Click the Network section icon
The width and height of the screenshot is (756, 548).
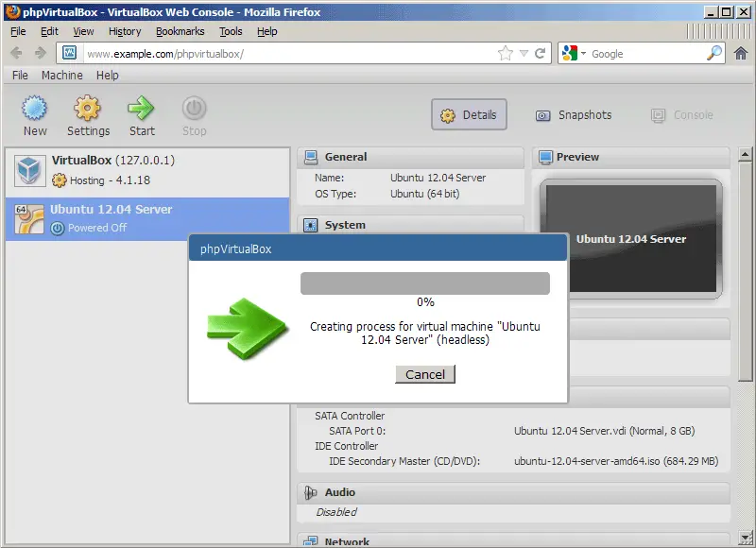coord(311,541)
